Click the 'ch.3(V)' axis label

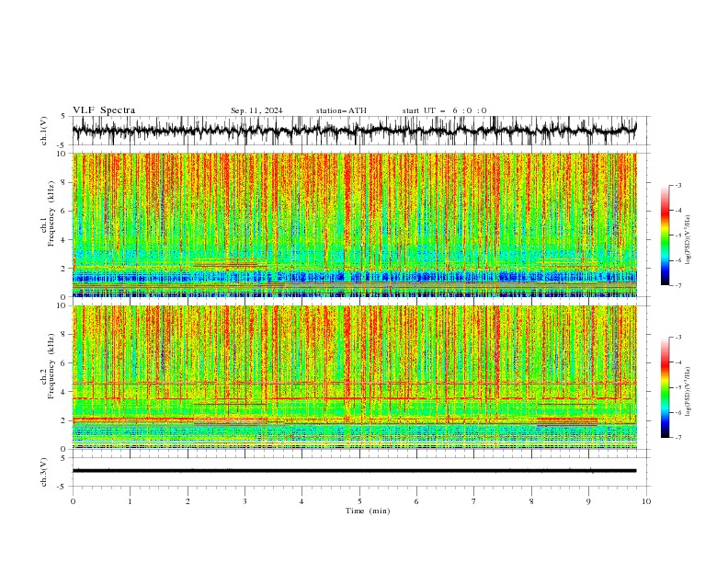tap(44, 472)
